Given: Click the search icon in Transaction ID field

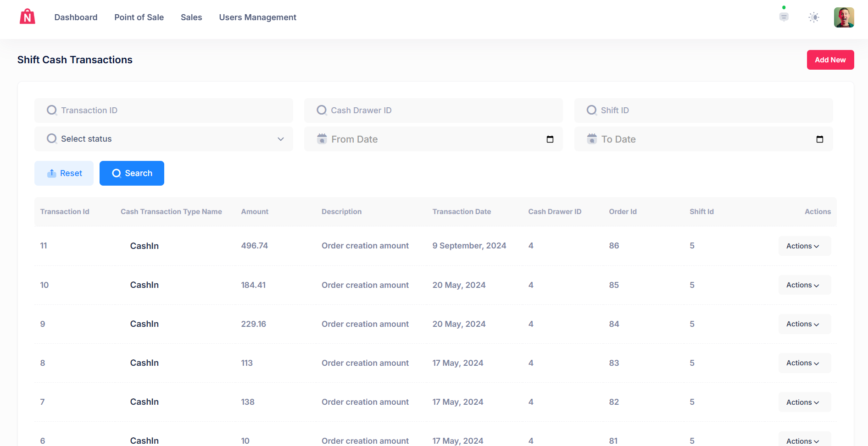Looking at the screenshot, I should (51, 110).
